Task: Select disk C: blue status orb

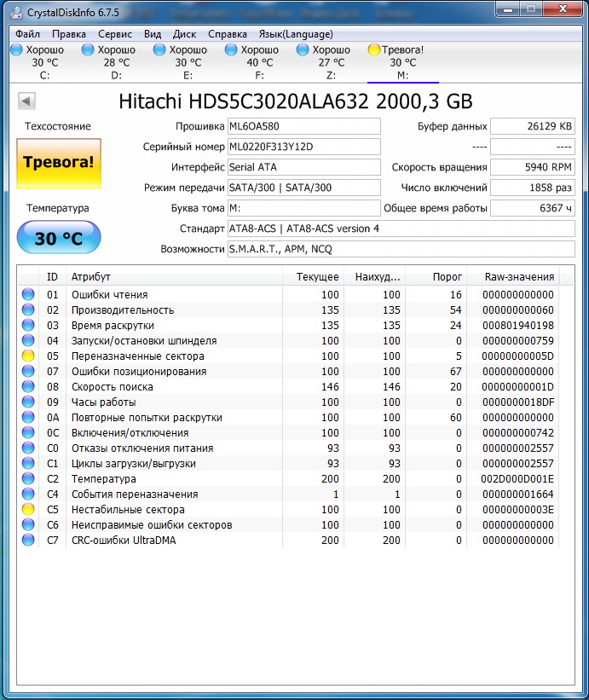Action: (x=16, y=49)
